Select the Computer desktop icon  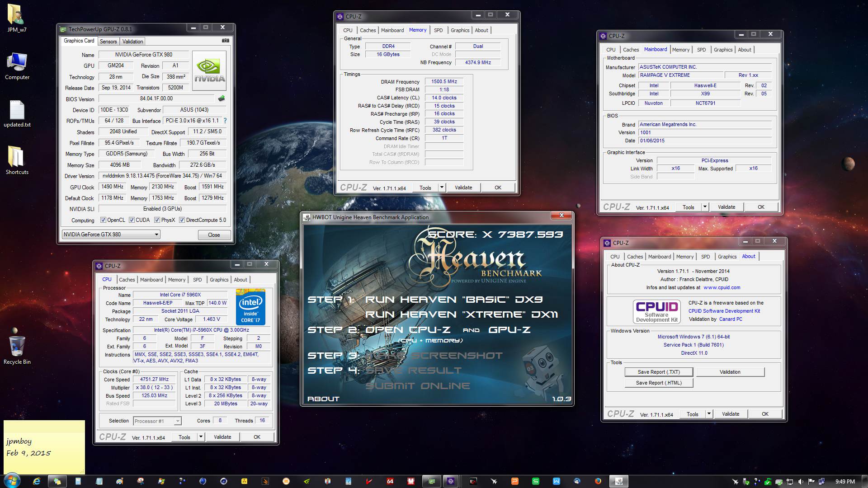pyautogui.click(x=17, y=66)
